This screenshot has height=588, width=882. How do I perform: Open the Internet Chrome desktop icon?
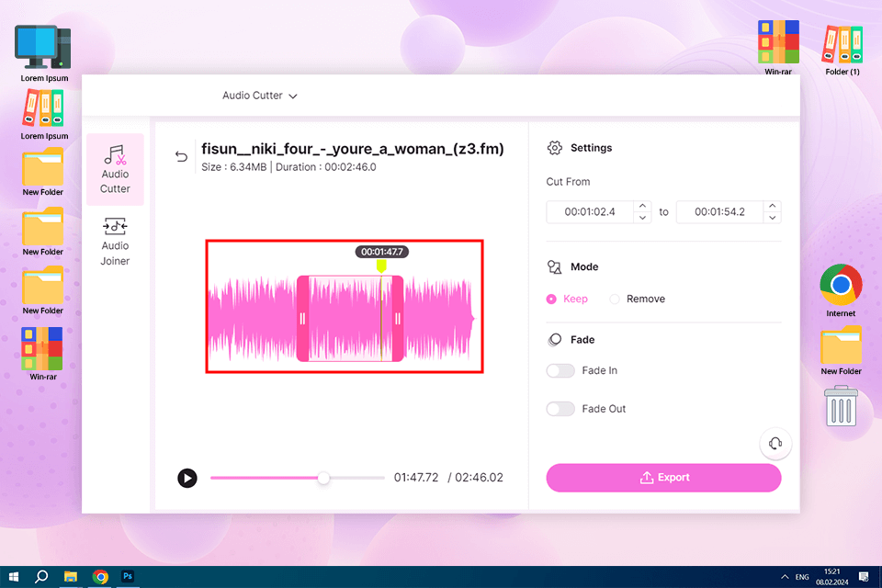[841, 290]
